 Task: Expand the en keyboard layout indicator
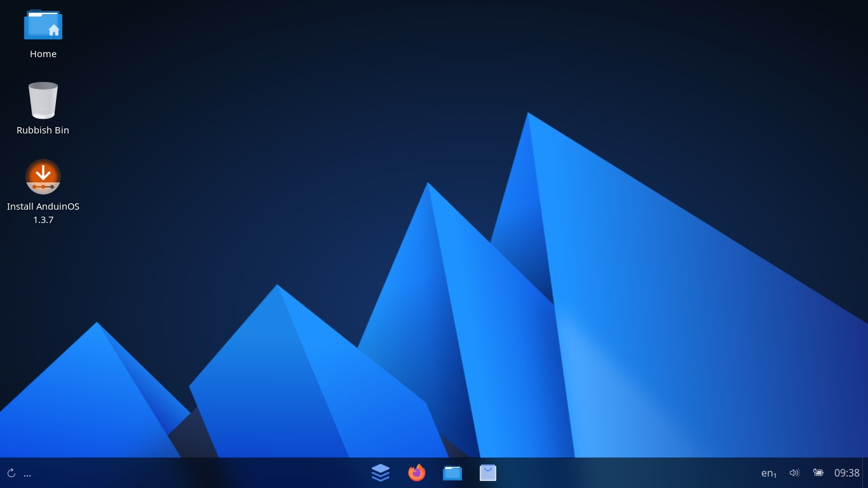tap(769, 473)
